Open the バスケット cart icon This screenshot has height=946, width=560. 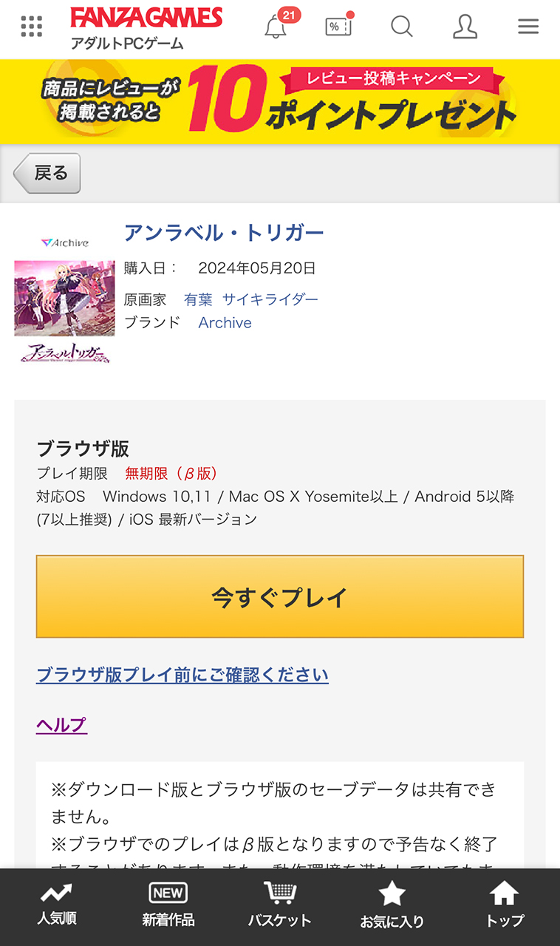279,905
